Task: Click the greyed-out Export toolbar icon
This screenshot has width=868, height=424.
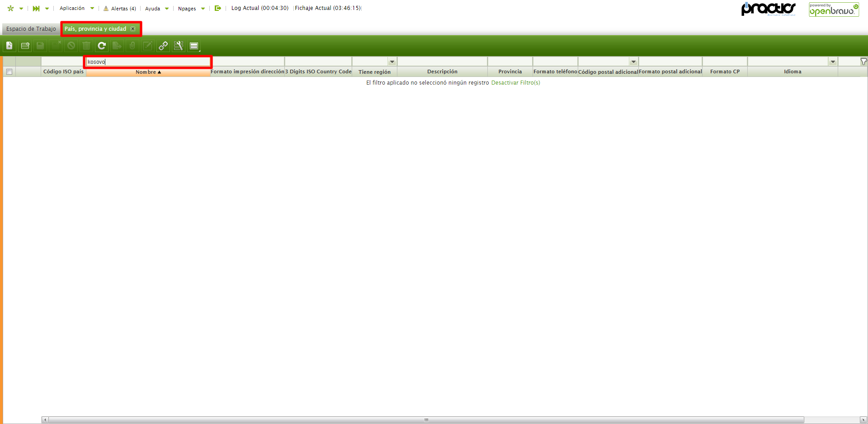Action: click(117, 46)
